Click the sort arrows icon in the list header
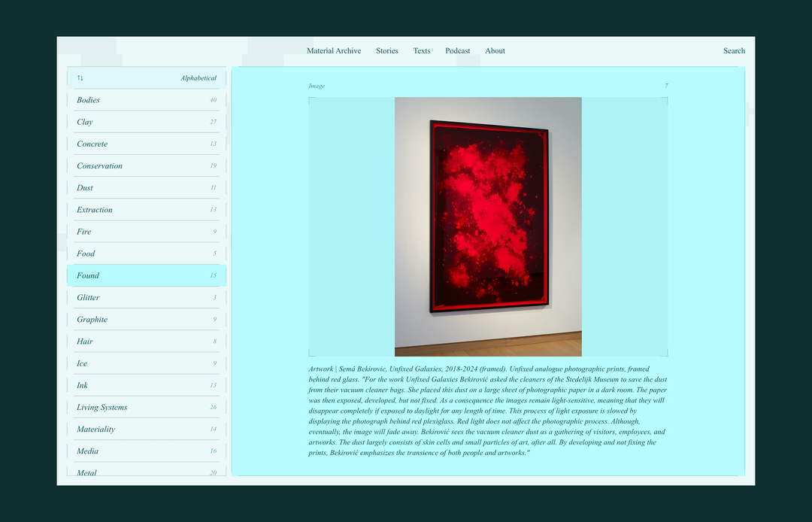Screen dimensions: 812x522 click(80, 78)
